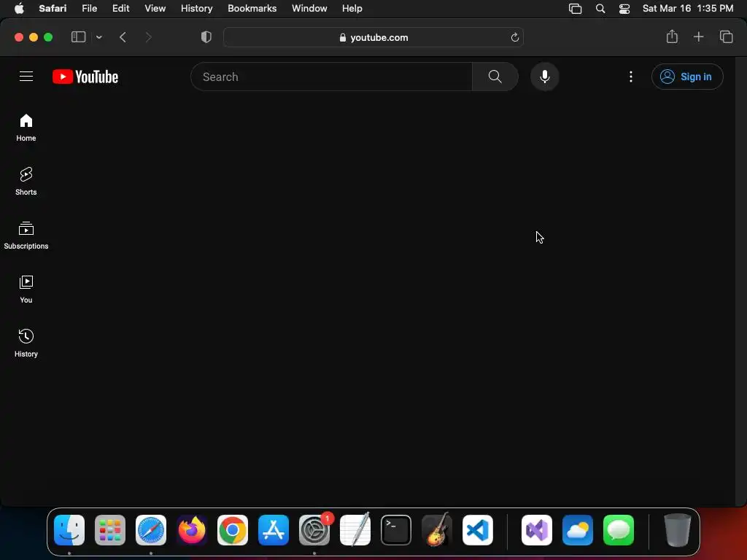Open Messages from the Dock
Screen dimensions: 747x560
(x=619, y=530)
